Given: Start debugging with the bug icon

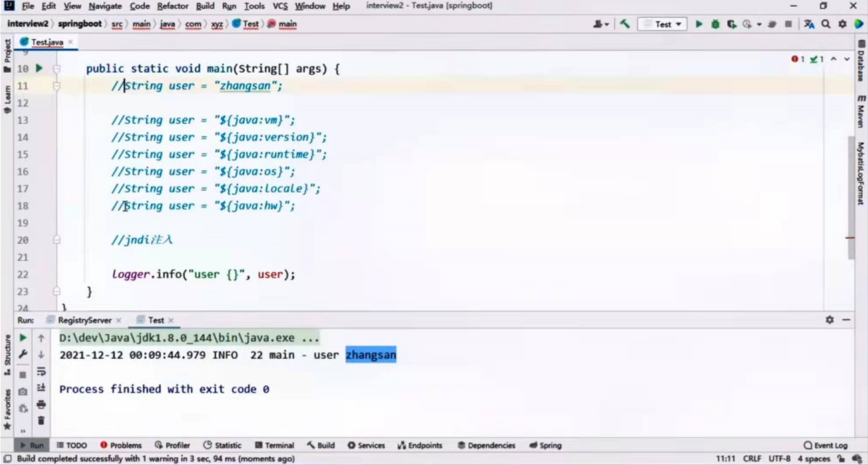Looking at the screenshot, I should pos(715,24).
